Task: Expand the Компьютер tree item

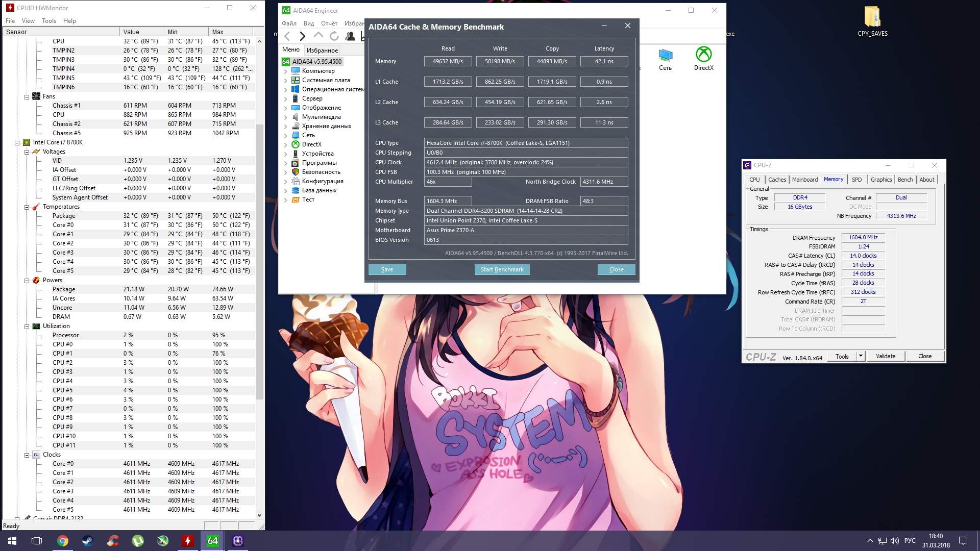Action: 285,71
